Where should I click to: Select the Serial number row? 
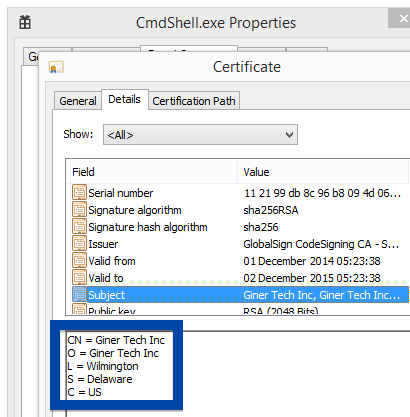238,193
